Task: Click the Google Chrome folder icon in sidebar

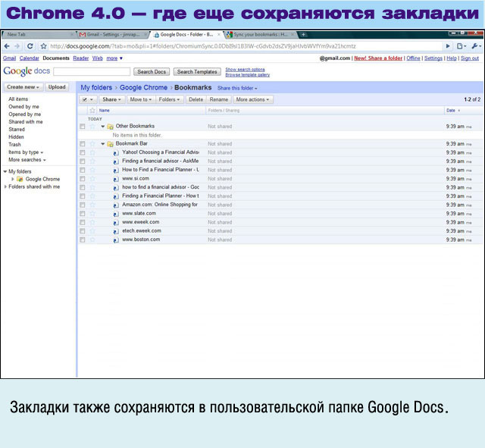Action: (20, 179)
